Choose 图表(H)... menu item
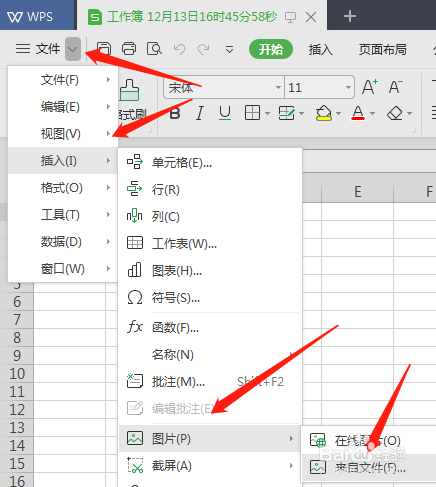This screenshot has width=436, height=487. (x=210, y=270)
